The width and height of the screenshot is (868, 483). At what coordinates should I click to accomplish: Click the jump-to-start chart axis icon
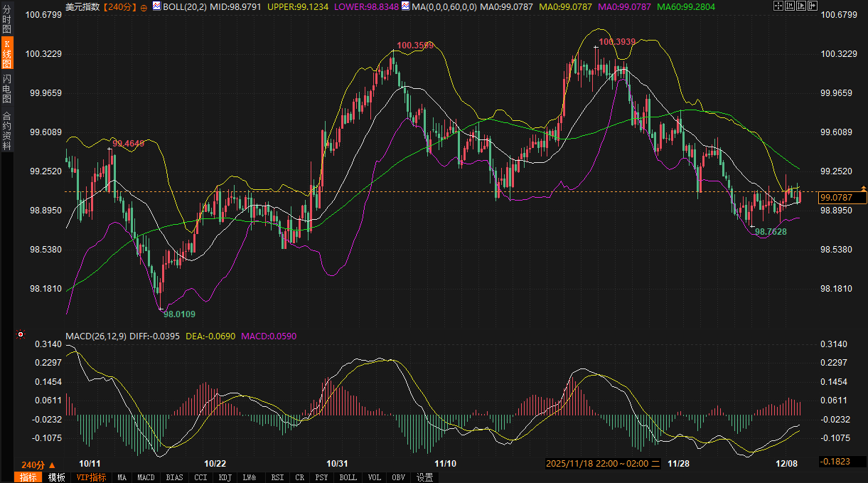(x=789, y=6)
